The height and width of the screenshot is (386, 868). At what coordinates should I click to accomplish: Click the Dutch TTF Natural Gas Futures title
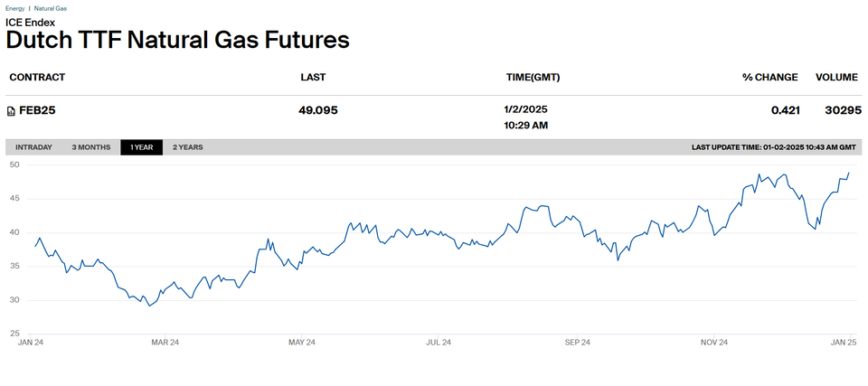pyautogui.click(x=177, y=40)
